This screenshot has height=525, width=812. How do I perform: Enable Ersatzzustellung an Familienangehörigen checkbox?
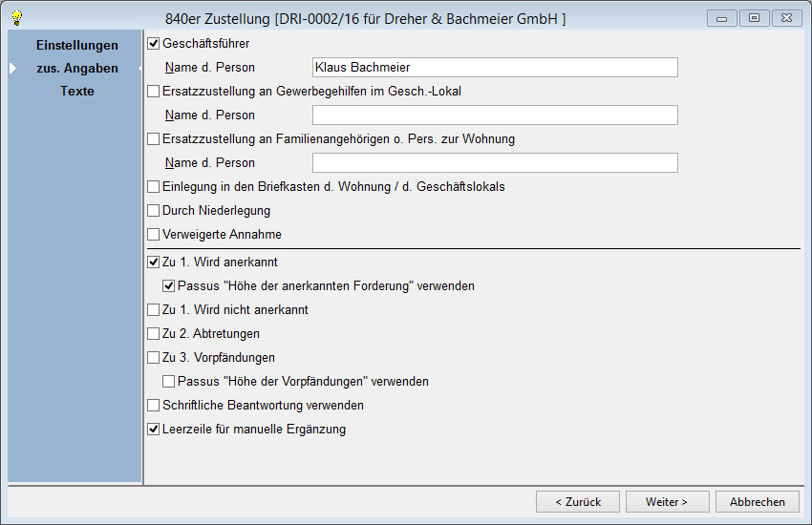pyautogui.click(x=154, y=138)
